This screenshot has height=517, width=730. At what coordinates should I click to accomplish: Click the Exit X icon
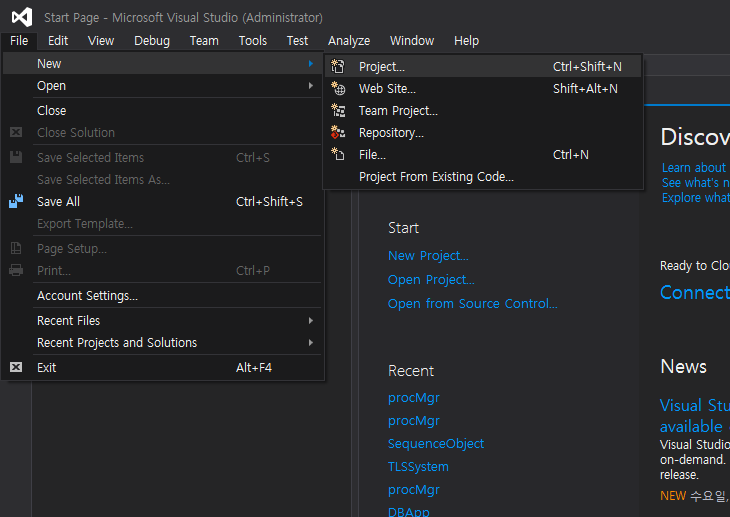tap(16, 367)
